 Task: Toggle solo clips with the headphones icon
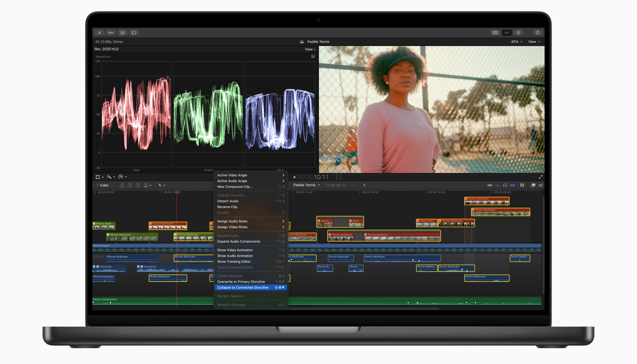(505, 185)
